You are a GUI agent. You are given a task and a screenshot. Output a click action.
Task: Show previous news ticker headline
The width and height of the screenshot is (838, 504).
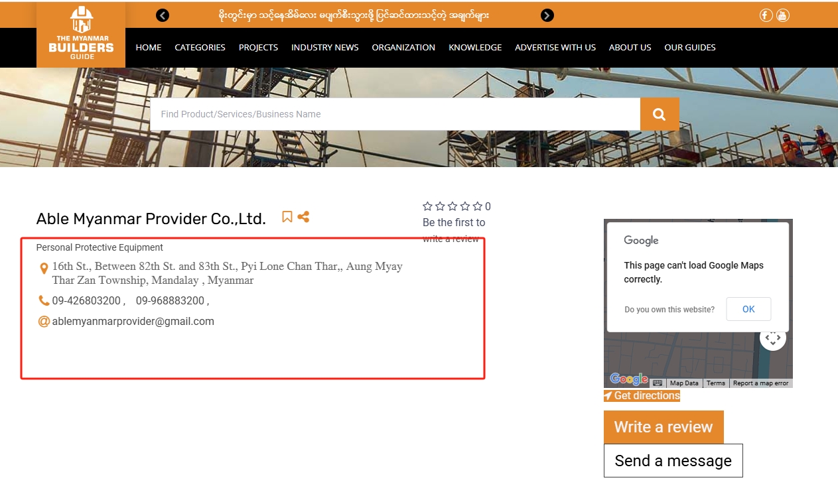(163, 15)
